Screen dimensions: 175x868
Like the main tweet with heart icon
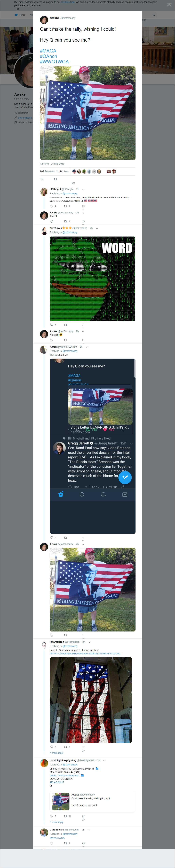pyautogui.click(x=73, y=183)
